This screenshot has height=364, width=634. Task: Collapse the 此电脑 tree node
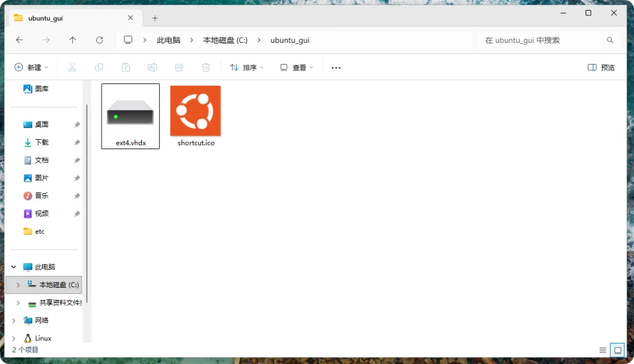(14, 267)
